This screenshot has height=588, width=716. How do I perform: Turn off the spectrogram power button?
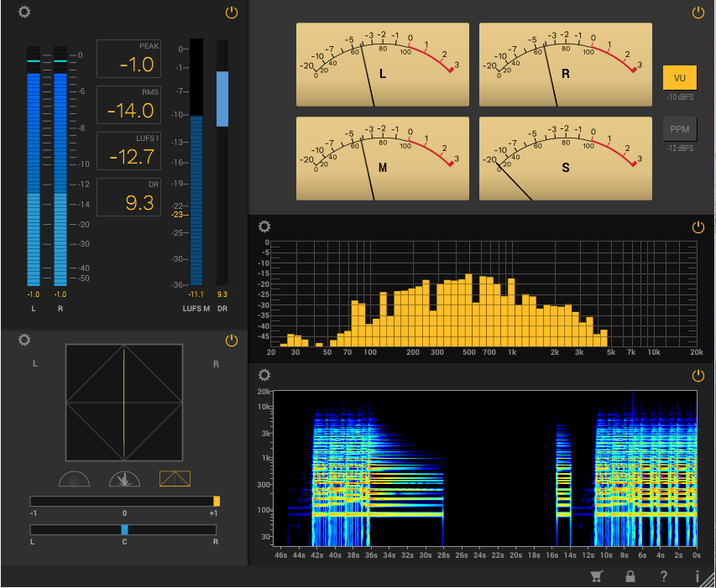tap(698, 376)
